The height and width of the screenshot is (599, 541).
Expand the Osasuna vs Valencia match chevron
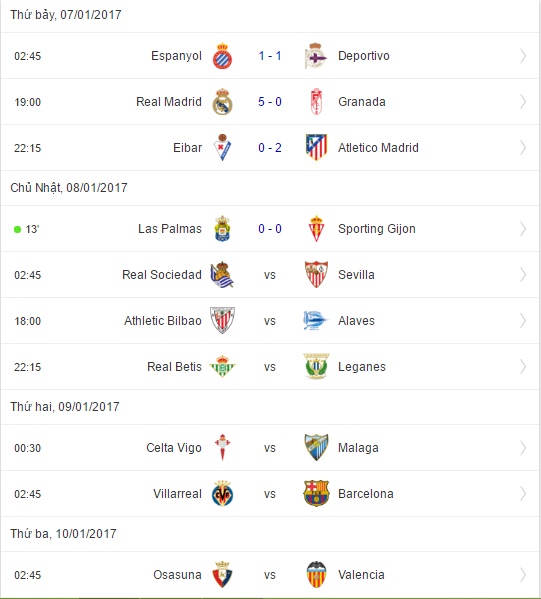[x=523, y=575]
